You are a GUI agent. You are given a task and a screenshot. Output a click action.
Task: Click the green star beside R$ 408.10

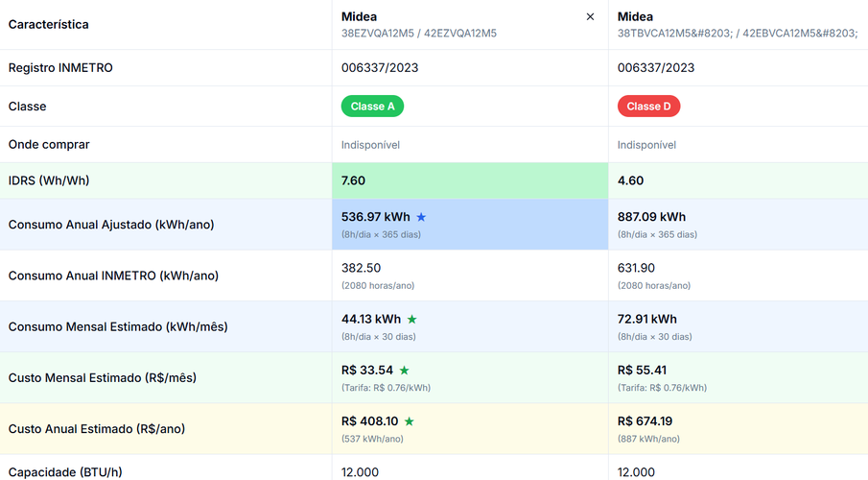point(410,421)
